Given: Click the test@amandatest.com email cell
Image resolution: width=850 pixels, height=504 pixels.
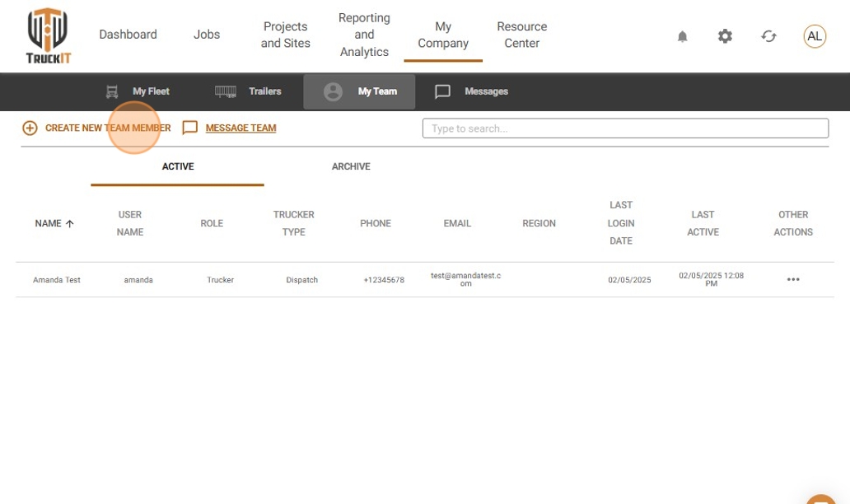Looking at the screenshot, I should pos(465,280).
